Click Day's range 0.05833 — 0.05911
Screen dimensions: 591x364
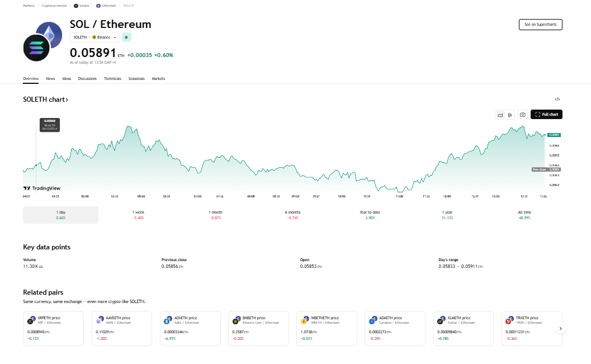point(461,266)
